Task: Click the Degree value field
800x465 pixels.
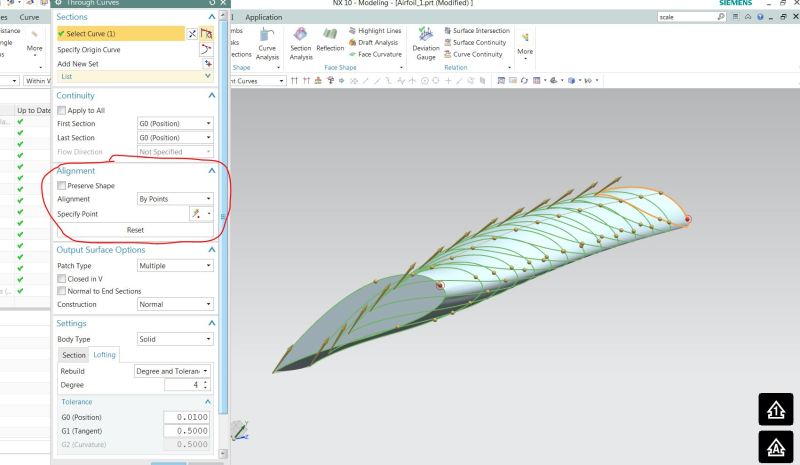Action: 183,385
